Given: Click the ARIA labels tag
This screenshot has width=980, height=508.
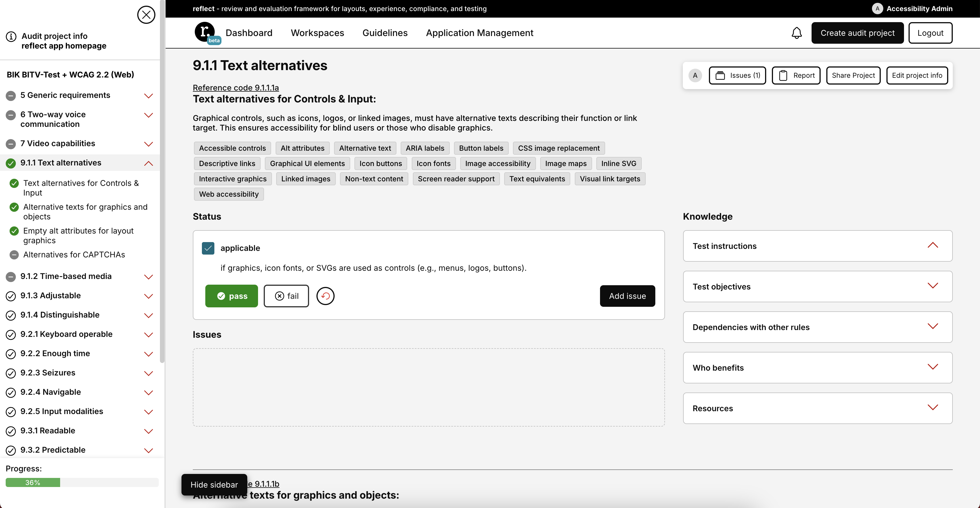Looking at the screenshot, I should tap(424, 148).
